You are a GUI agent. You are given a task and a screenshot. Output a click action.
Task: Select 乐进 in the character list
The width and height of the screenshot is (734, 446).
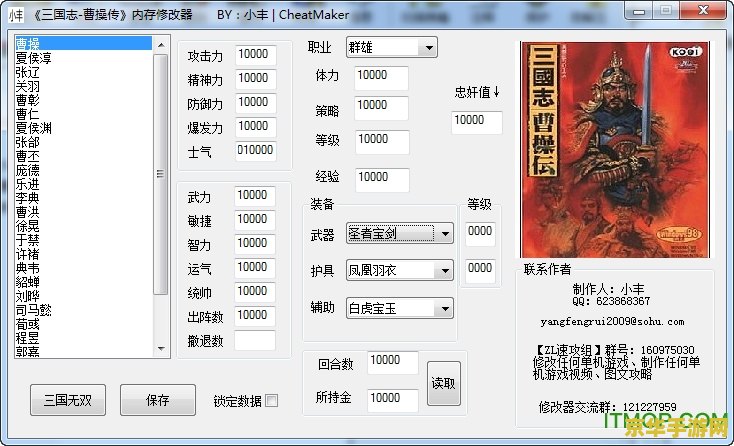(83, 184)
